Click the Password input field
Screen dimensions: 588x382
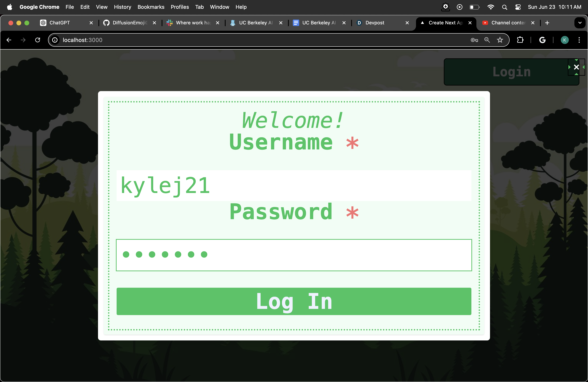click(294, 255)
